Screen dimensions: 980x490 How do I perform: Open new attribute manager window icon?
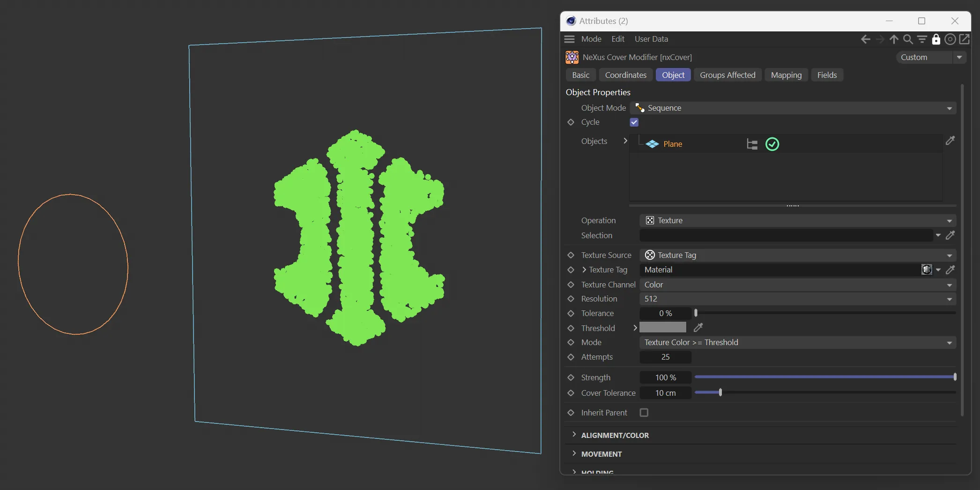pyautogui.click(x=965, y=39)
